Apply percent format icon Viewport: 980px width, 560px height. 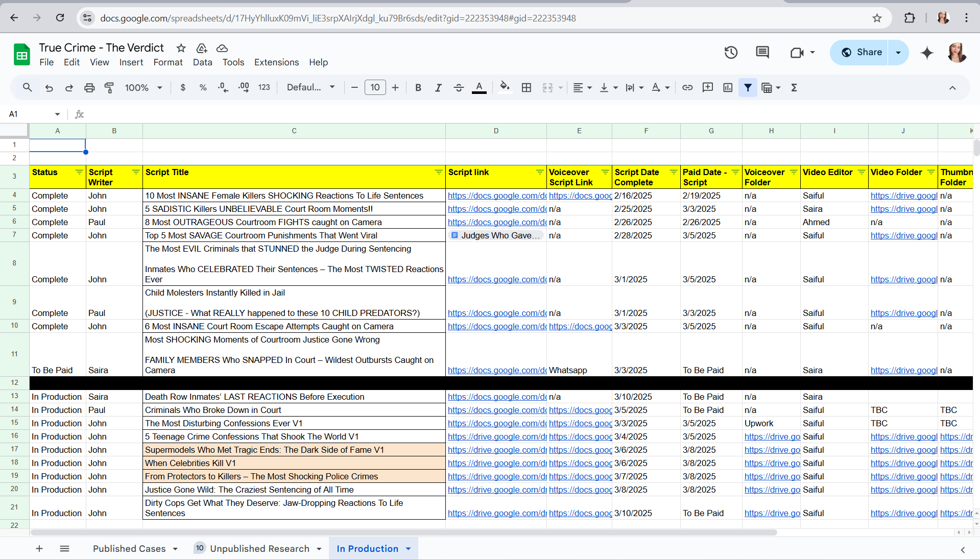[x=203, y=87]
